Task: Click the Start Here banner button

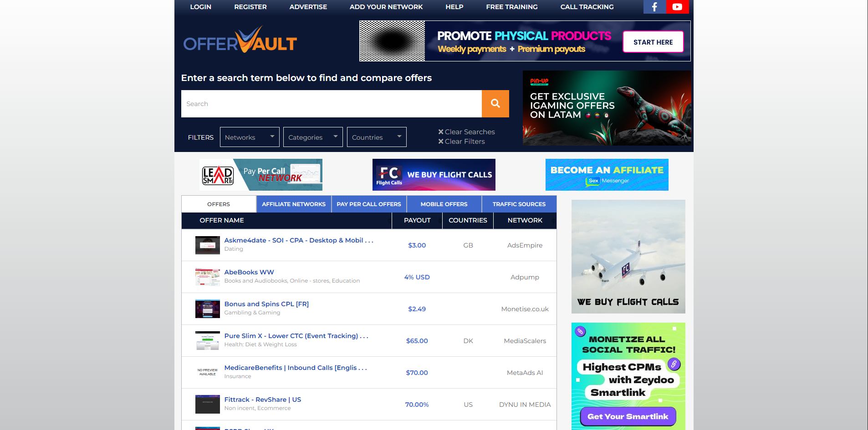Action: (x=653, y=42)
